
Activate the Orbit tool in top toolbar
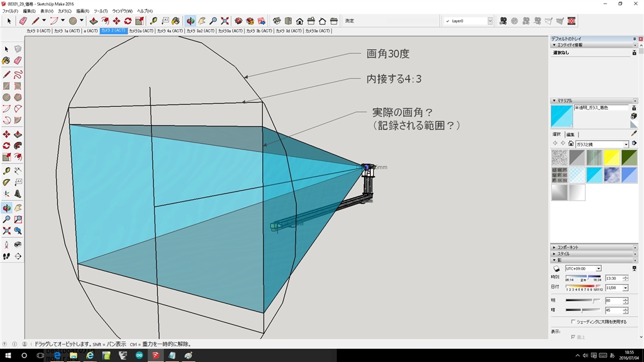pos(190,21)
